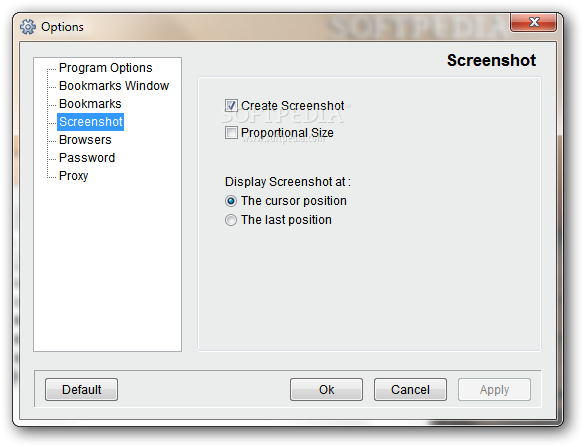Select The last position radio button
This screenshot has width=584, height=447.
coord(231,220)
